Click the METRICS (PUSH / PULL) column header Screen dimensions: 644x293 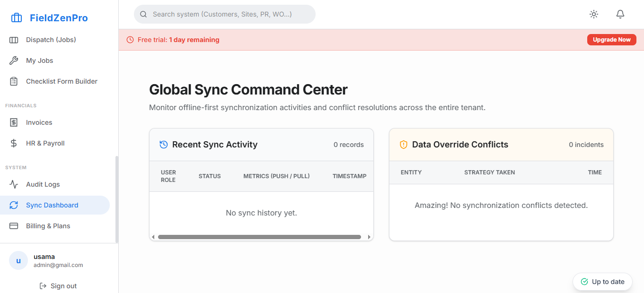[276, 176]
